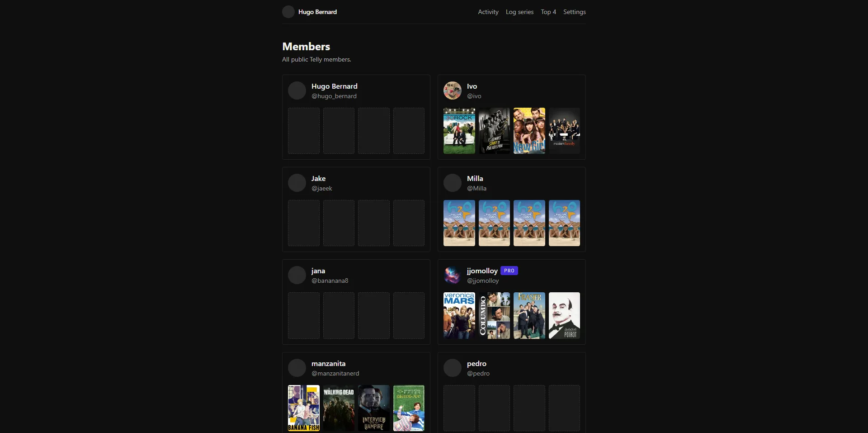868x433 pixels.
Task: Select the Jake member name
Action: click(x=319, y=178)
